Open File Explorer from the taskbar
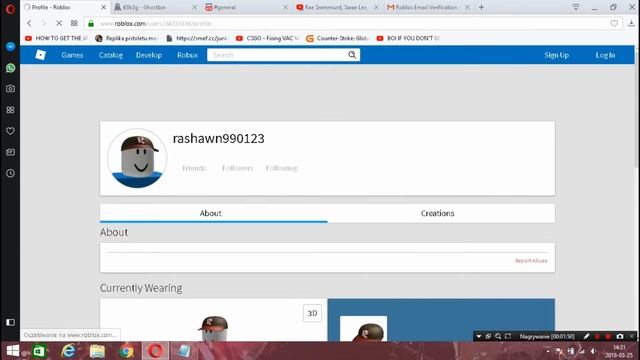Image resolution: width=640 pixels, height=360 pixels. [97, 351]
